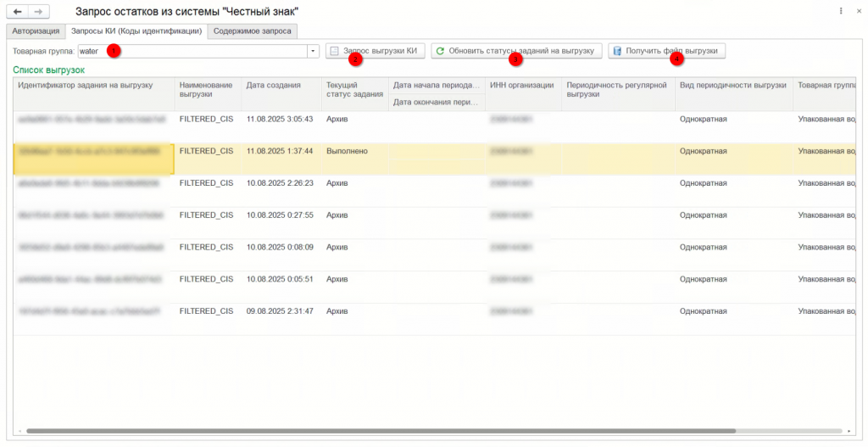Click the left arrow of the horizontal scrollbar
The height and width of the screenshot is (447, 868).
coord(20,430)
